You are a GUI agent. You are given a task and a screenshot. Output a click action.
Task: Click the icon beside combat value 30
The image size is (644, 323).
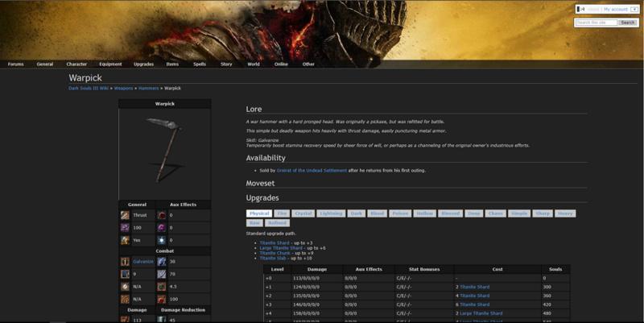point(162,261)
